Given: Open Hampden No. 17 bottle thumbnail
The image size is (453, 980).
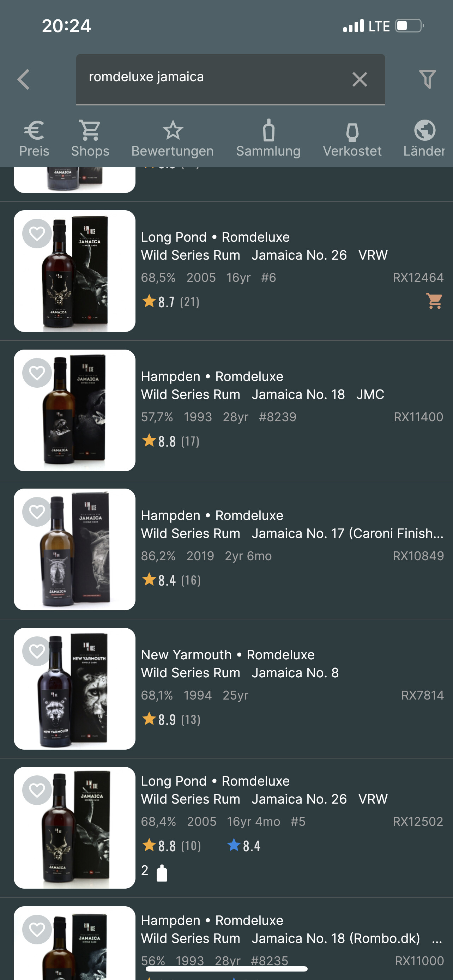Looking at the screenshot, I should pyautogui.click(x=74, y=549).
